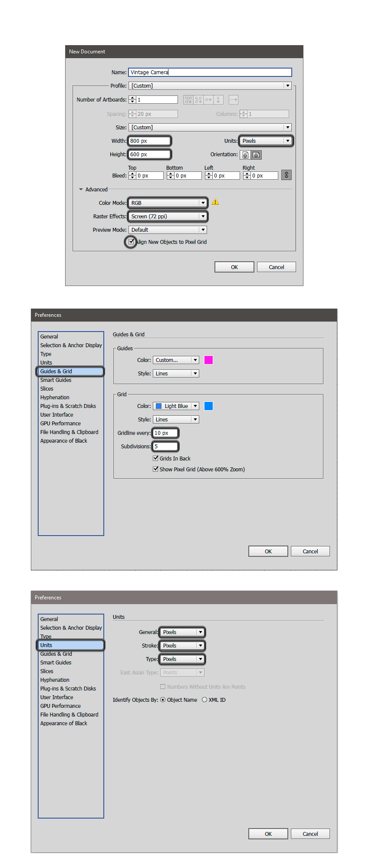Select Units in Units preferences list
This screenshot has width=369, height=868.
click(70, 645)
